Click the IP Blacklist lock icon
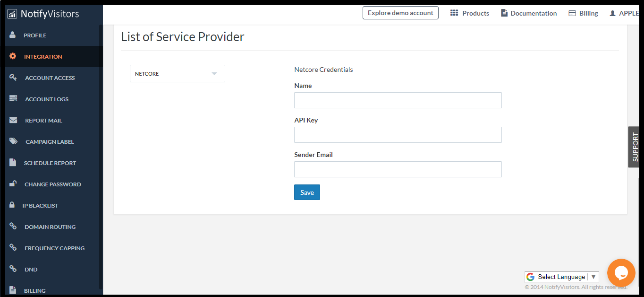The width and height of the screenshot is (644, 297). (x=12, y=205)
